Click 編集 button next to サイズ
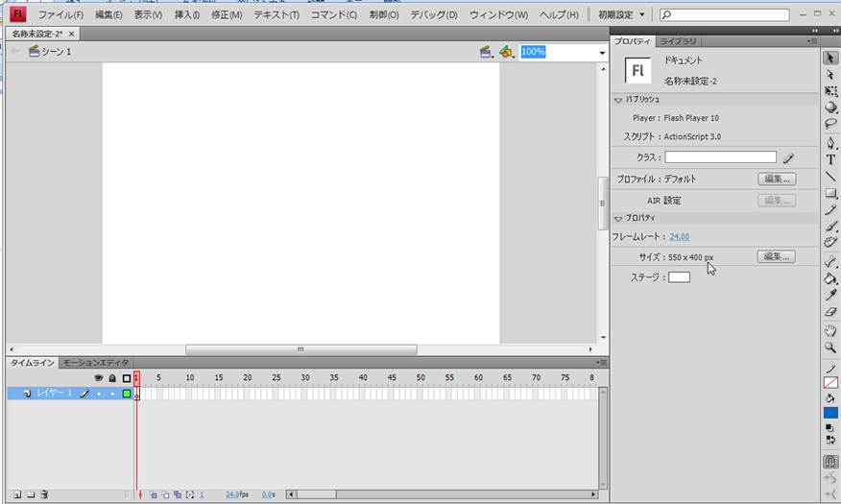Viewport: 841px width, 504px height. pyautogui.click(x=777, y=256)
